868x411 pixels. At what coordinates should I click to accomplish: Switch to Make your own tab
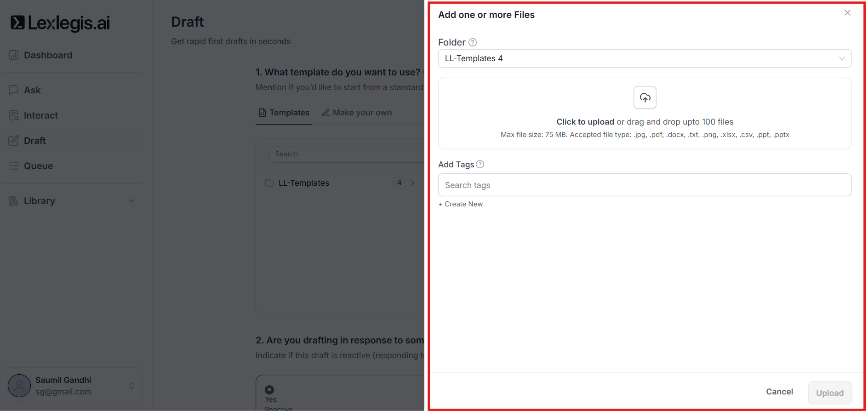[x=357, y=113]
